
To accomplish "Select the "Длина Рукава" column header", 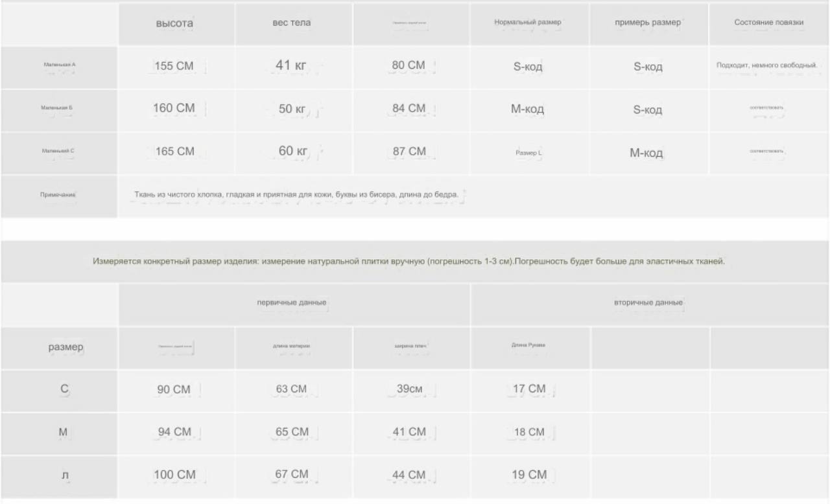I will 528,345.
